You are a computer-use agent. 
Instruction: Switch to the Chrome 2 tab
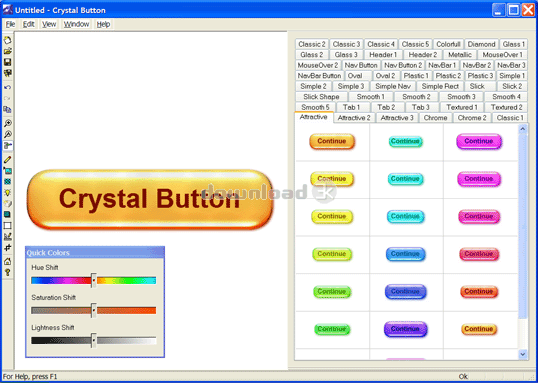click(472, 118)
